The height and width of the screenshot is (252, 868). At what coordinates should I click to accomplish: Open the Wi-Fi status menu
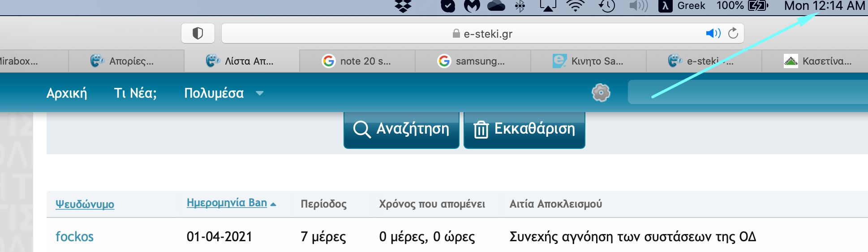576,6
